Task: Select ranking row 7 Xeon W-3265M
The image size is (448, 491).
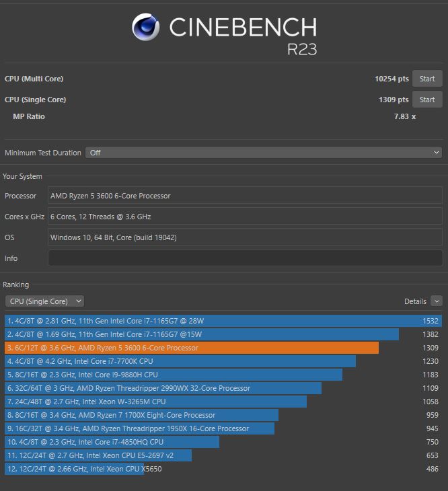Action: pyautogui.click(x=223, y=402)
